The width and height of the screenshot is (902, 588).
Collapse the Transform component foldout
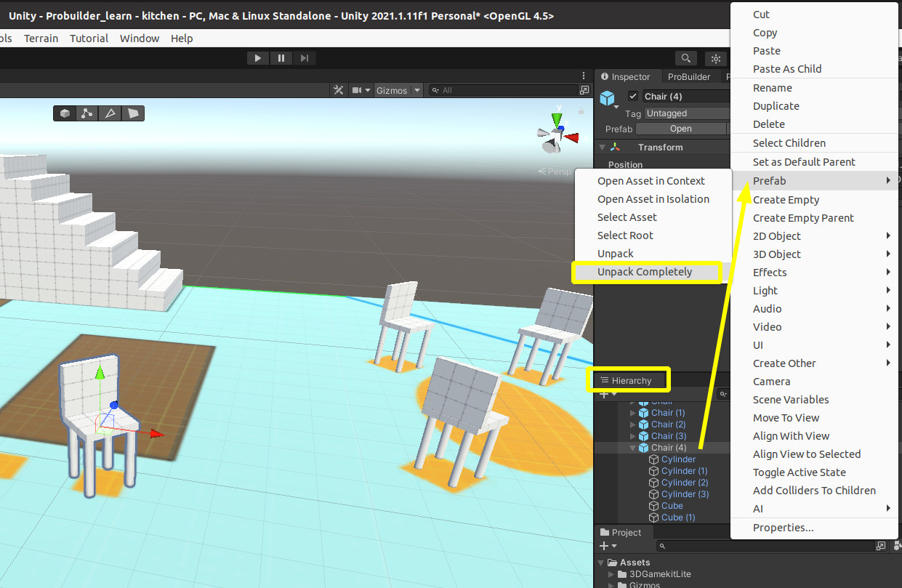pos(603,148)
